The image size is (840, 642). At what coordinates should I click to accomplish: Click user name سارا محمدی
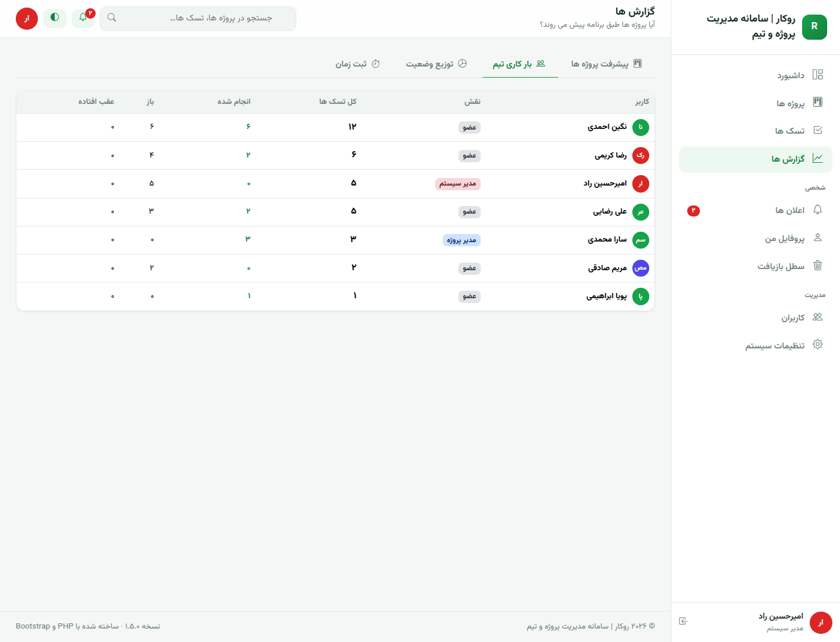click(607, 239)
